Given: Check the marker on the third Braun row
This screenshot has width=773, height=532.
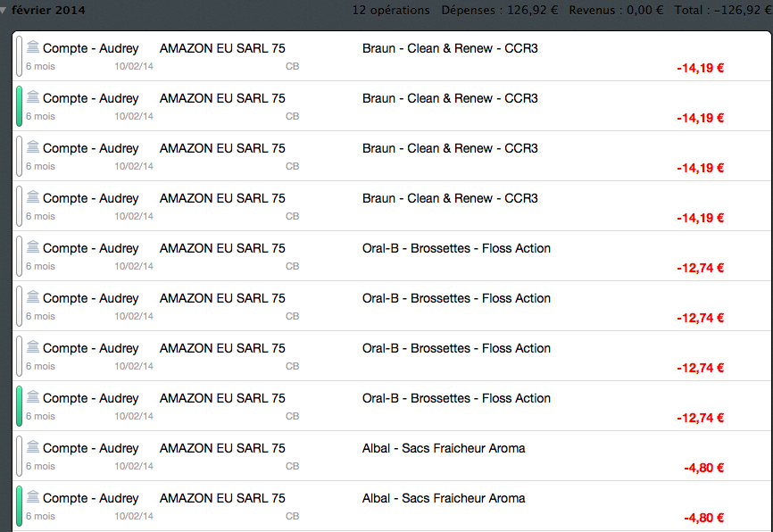Looking at the screenshot, I should coord(20,156).
